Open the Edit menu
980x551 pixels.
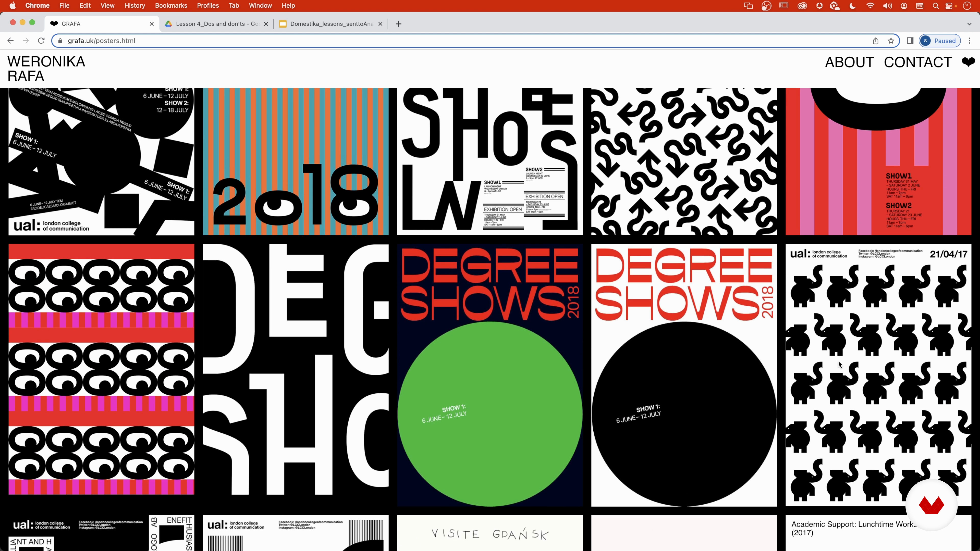pyautogui.click(x=85, y=5)
